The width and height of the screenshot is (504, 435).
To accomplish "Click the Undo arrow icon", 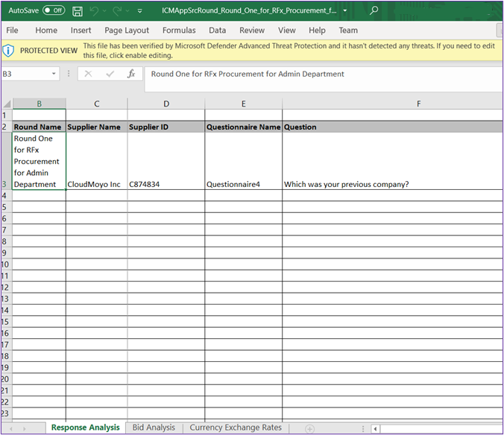I will pyautogui.click(x=94, y=11).
